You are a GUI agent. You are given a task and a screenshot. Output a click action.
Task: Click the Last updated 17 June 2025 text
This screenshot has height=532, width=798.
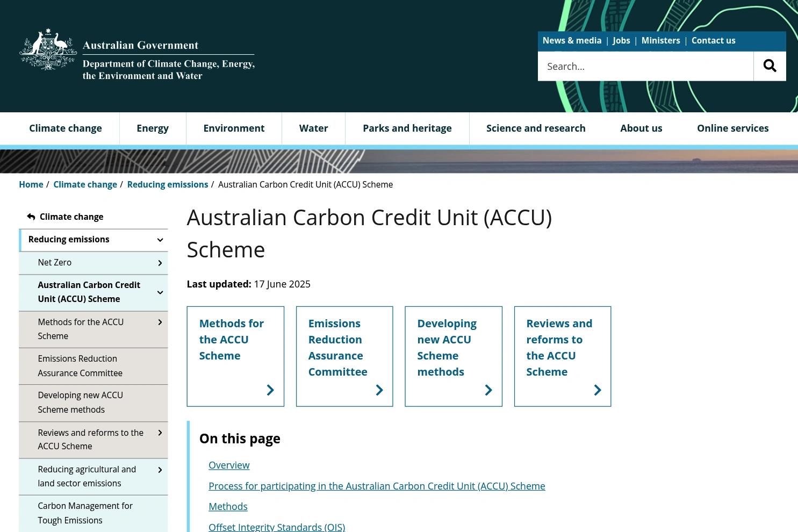pyautogui.click(x=248, y=284)
